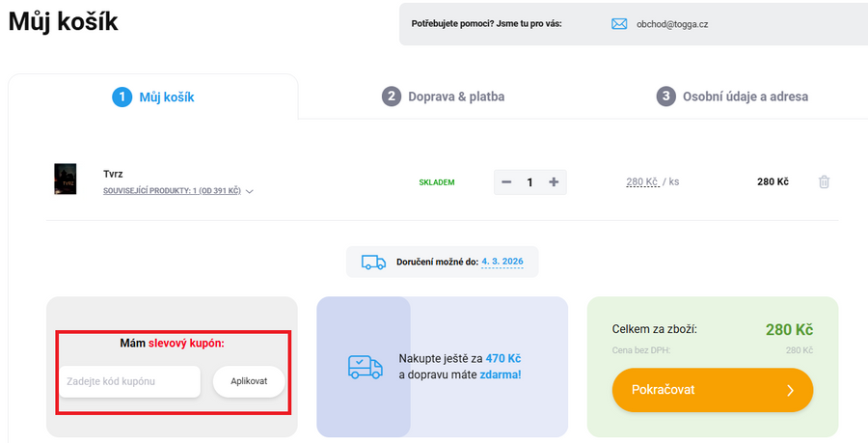Click the delivery truck icon beside Doručení
Image resolution: width=868 pixels, height=443 pixels.
[x=373, y=263]
